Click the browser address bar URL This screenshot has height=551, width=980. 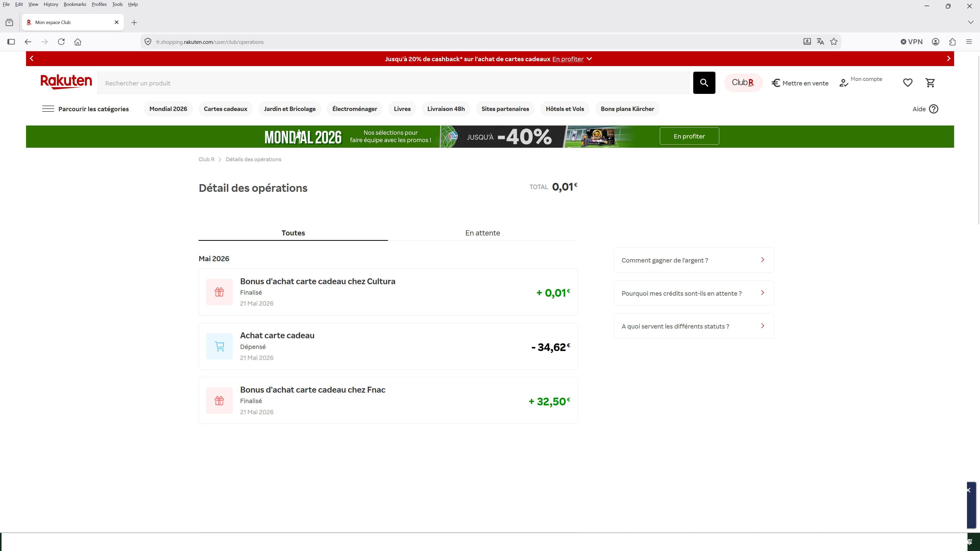pos(210,42)
